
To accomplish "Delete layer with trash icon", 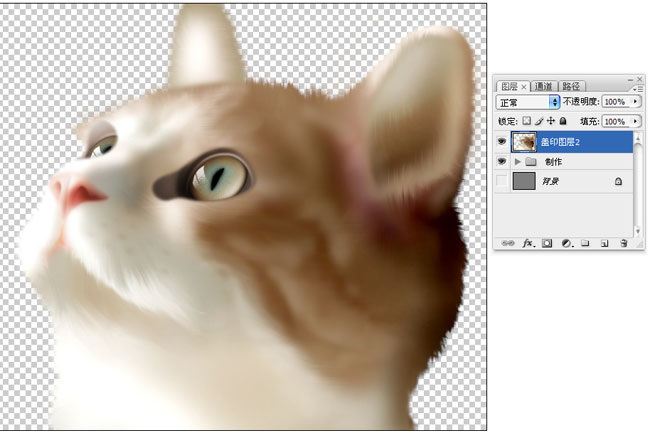I will (623, 243).
